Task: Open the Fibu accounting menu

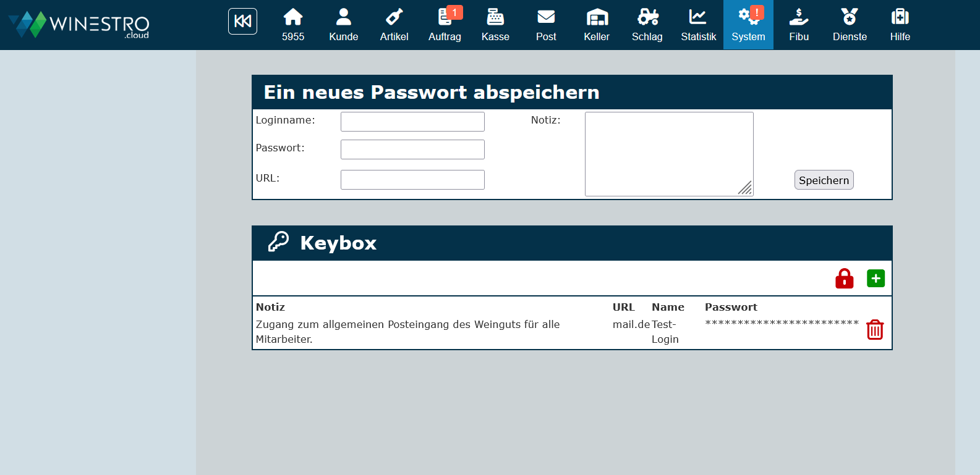Action: (799, 25)
